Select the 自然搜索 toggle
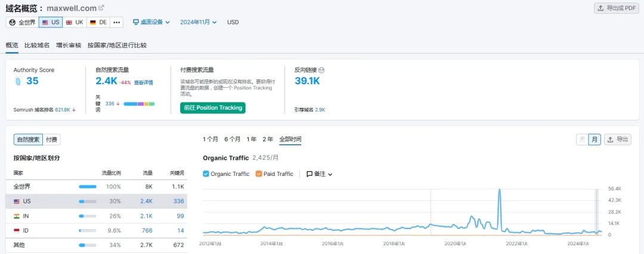The width and height of the screenshot is (644, 254). tap(28, 140)
